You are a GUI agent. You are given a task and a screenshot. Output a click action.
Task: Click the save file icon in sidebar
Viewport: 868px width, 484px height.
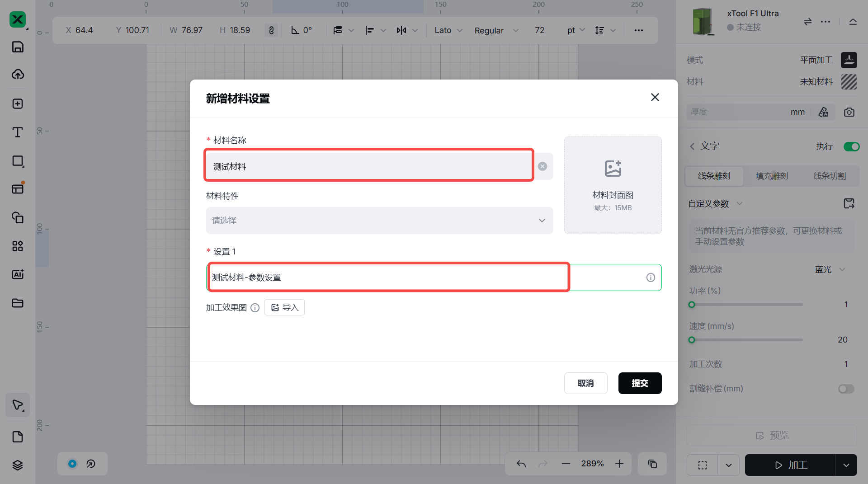point(18,47)
